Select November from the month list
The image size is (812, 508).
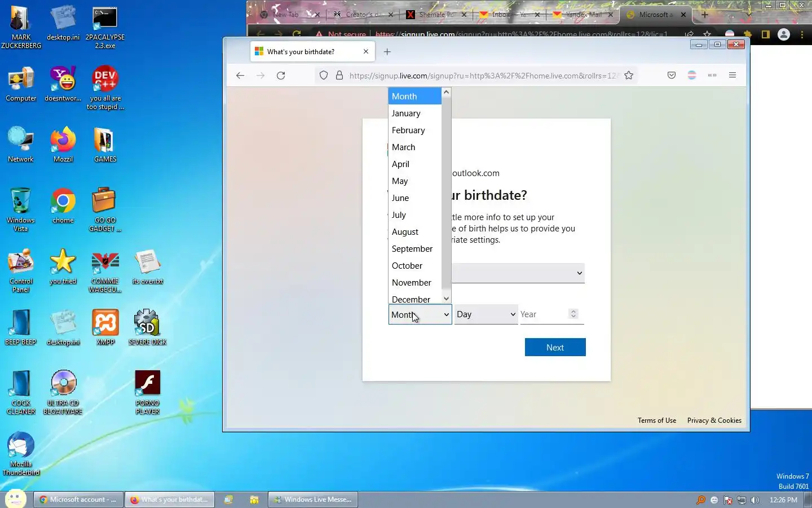tap(414, 283)
